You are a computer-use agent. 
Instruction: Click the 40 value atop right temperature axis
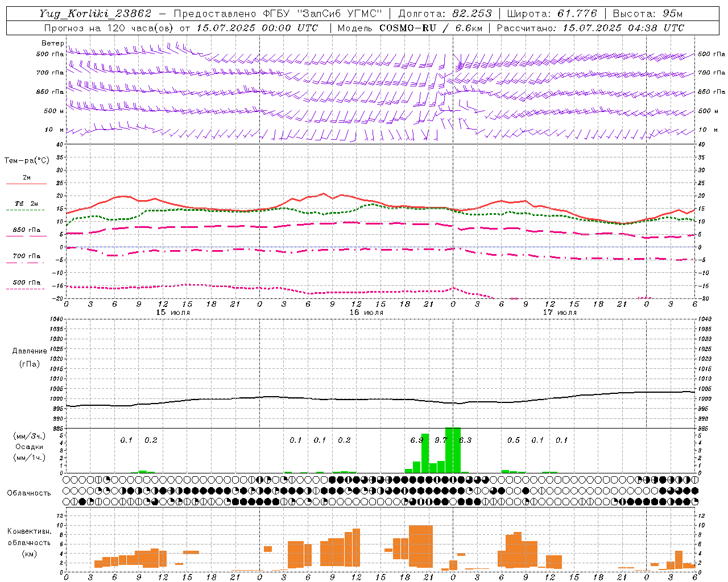[702, 144]
